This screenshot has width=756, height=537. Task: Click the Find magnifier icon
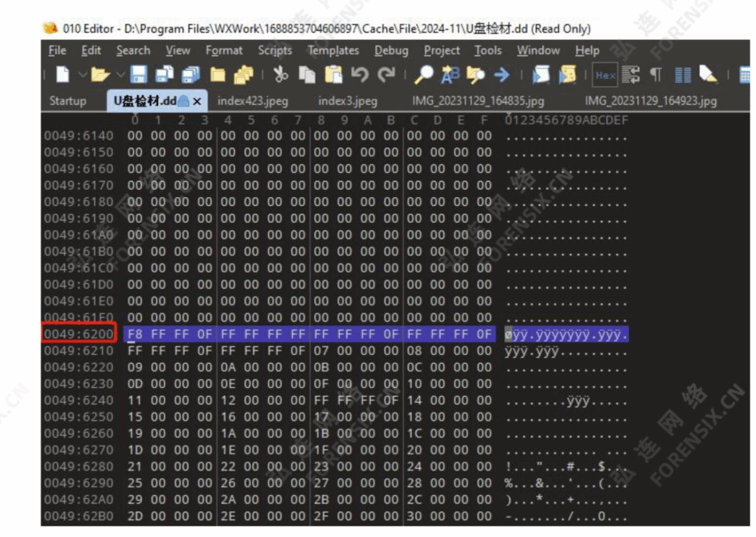(424, 75)
